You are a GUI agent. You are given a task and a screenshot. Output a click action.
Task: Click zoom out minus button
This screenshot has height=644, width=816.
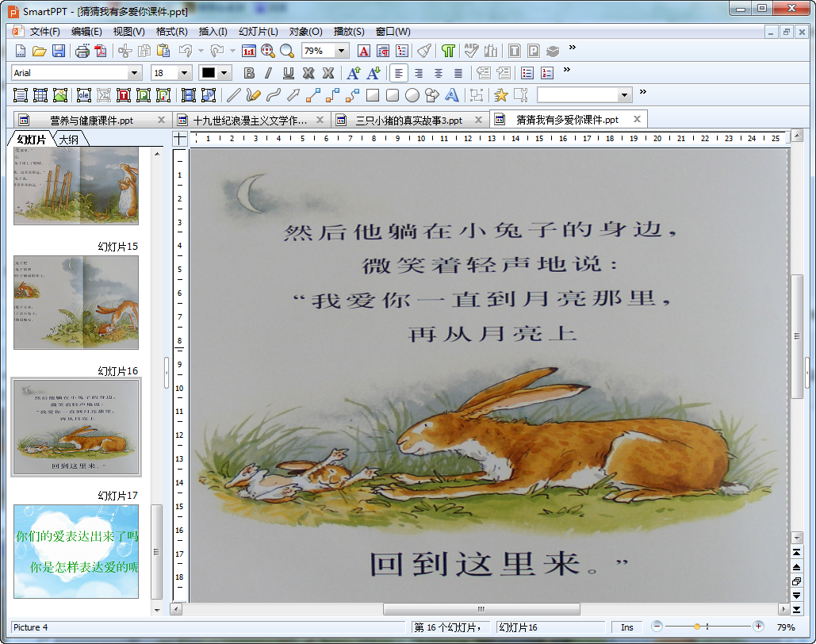pos(657,627)
